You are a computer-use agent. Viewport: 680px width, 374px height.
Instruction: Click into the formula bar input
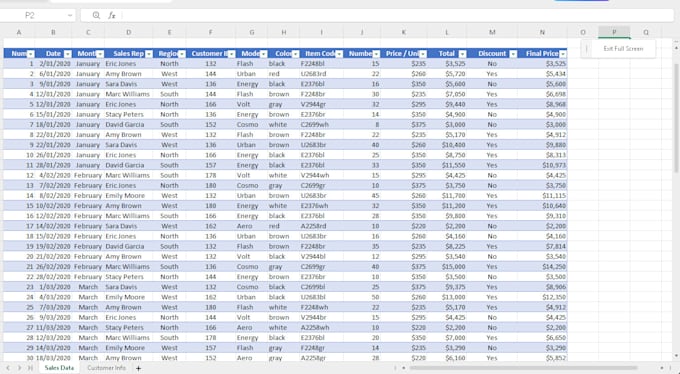397,15
